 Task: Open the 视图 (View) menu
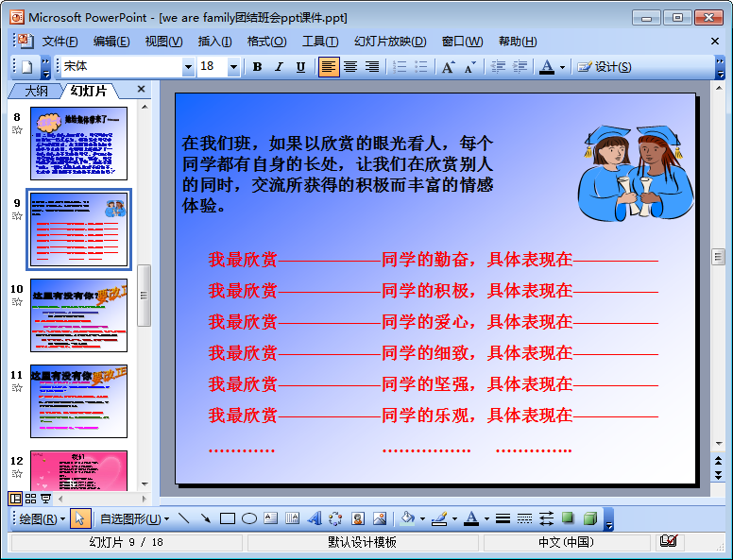[163, 42]
